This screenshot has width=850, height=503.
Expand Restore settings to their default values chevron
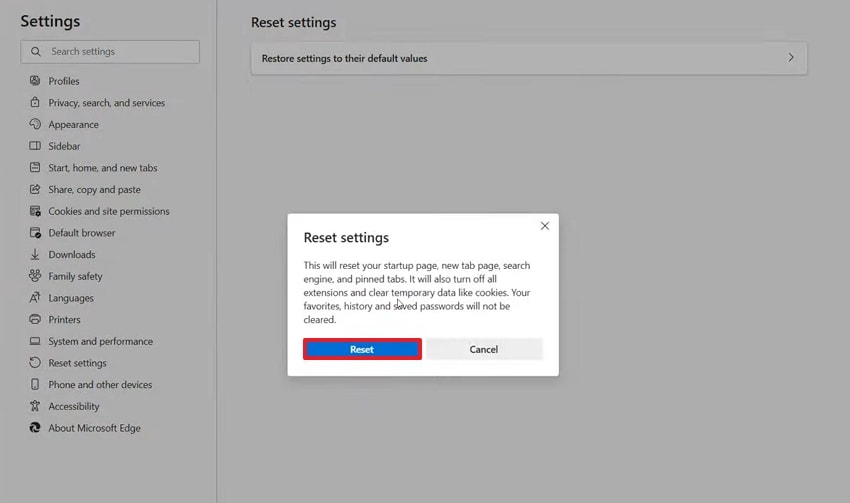pos(791,57)
